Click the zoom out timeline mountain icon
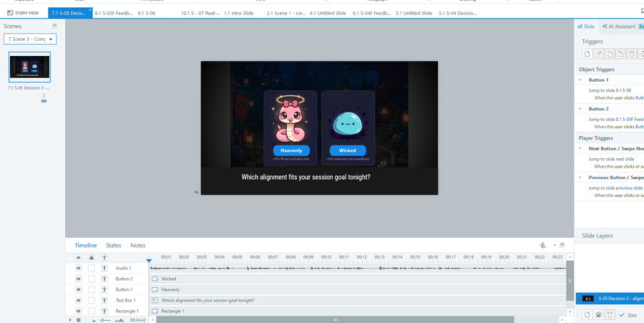This screenshot has width=644, height=323. 94,320
